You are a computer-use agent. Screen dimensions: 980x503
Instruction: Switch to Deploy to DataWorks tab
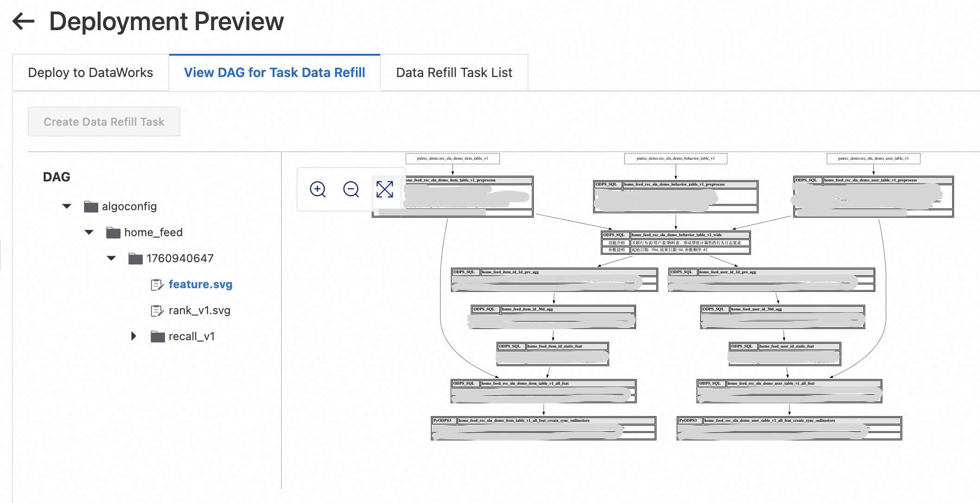coord(90,73)
